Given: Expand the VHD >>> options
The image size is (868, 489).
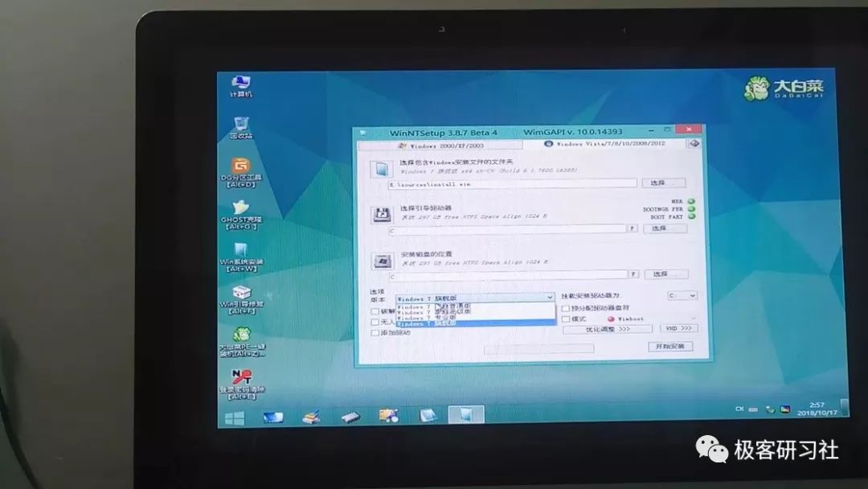Looking at the screenshot, I should coord(678,328).
